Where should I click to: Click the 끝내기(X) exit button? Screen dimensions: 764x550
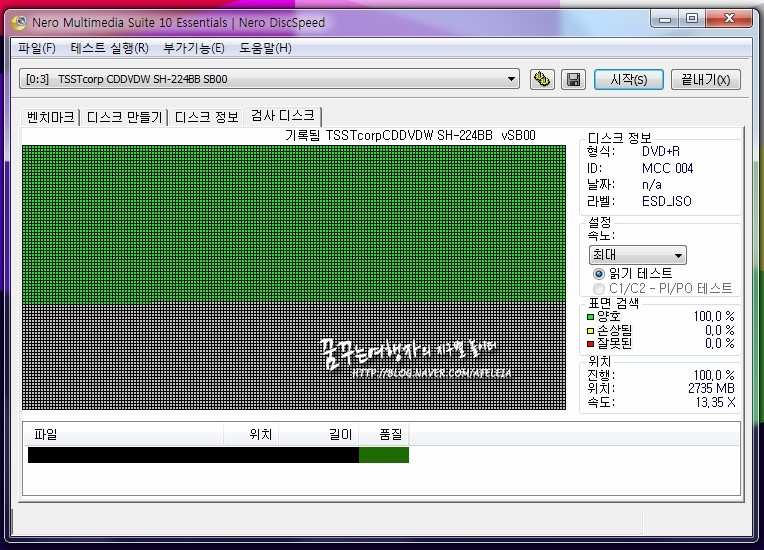coord(706,79)
